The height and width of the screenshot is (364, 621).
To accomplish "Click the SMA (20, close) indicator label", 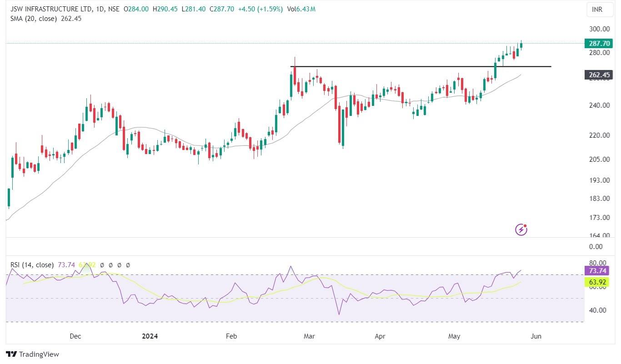I will [x=34, y=19].
